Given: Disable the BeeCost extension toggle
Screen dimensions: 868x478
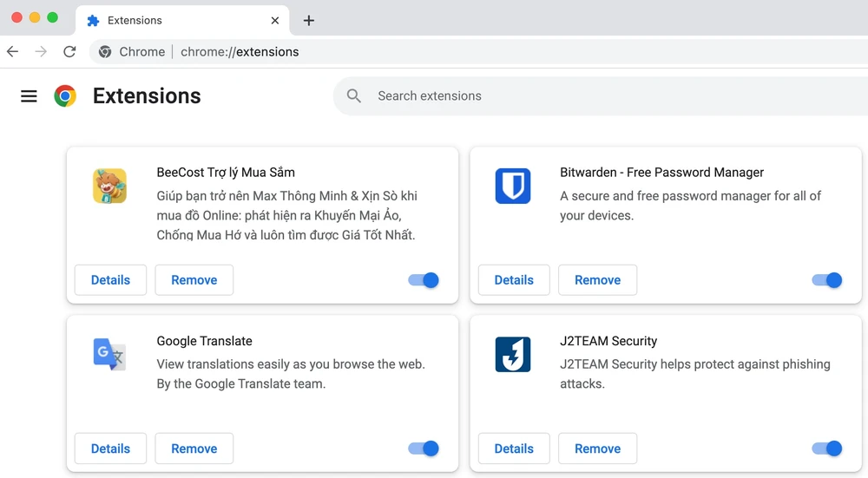Looking at the screenshot, I should coord(424,280).
